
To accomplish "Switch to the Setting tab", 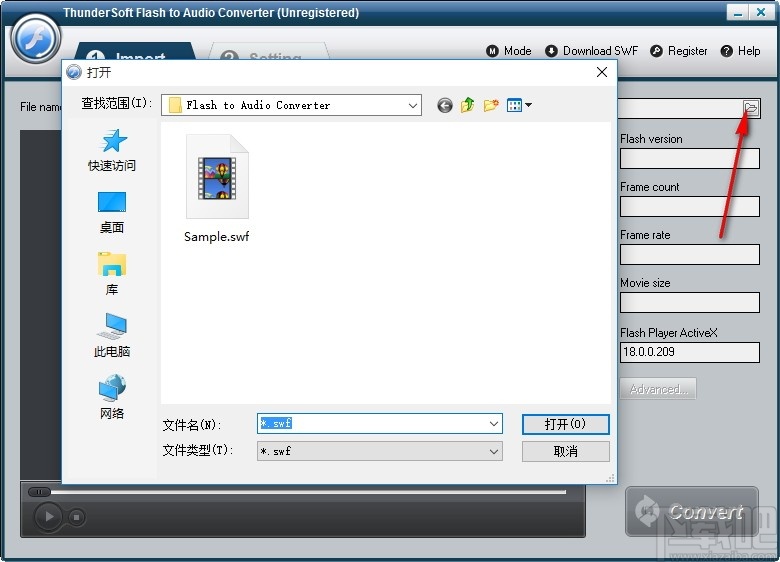I will (x=270, y=52).
